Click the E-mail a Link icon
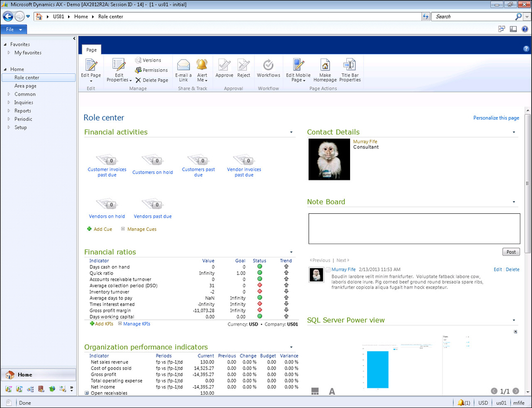This screenshot has height=408, width=532. pos(183,65)
